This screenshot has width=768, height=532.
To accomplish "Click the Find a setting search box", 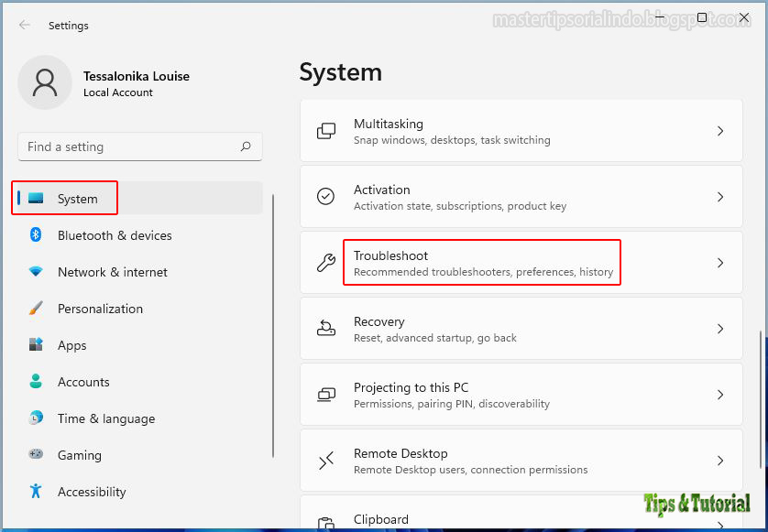I will coord(139,147).
